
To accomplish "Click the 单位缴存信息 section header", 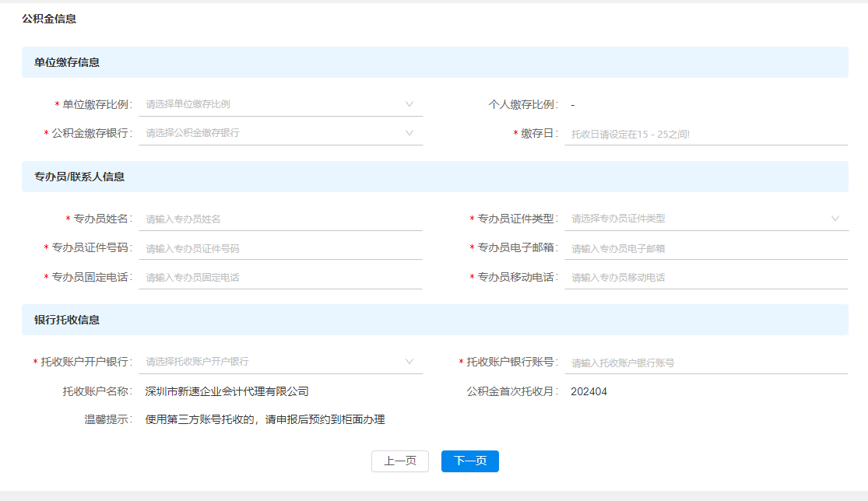I will pos(67,62).
